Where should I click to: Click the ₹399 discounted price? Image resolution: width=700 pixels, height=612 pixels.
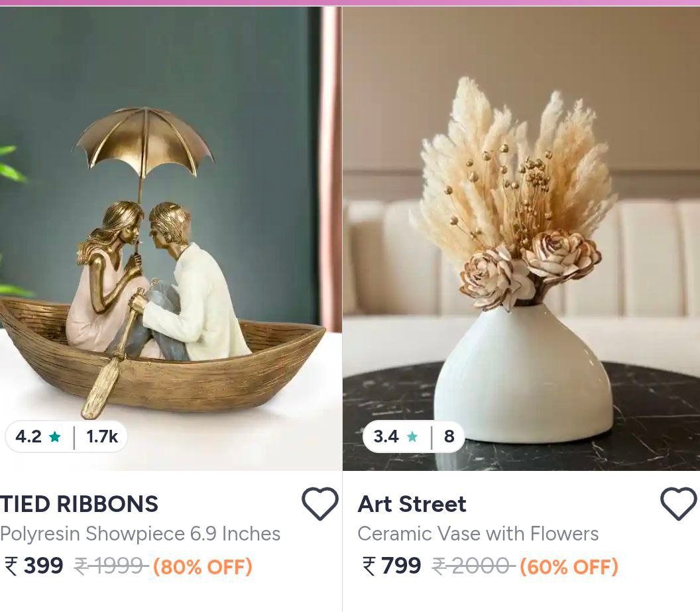[34, 566]
